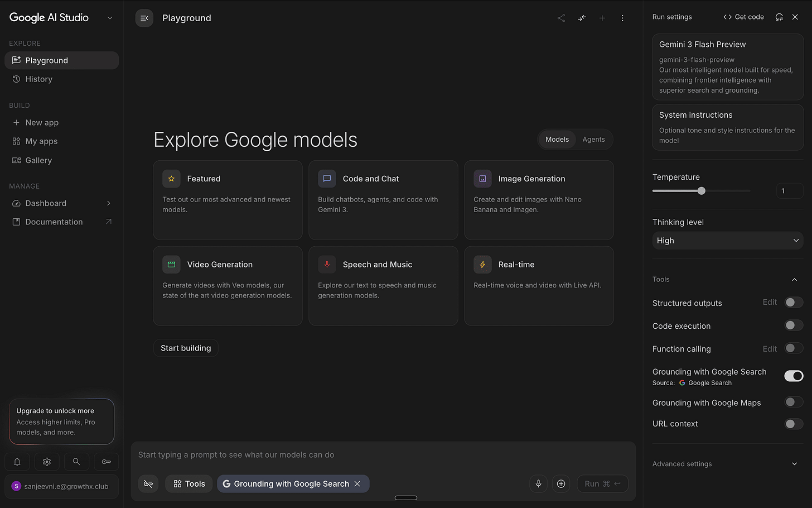Expand Advanced settings
This screenshot has width=812, height=508.
click(795, 464)
